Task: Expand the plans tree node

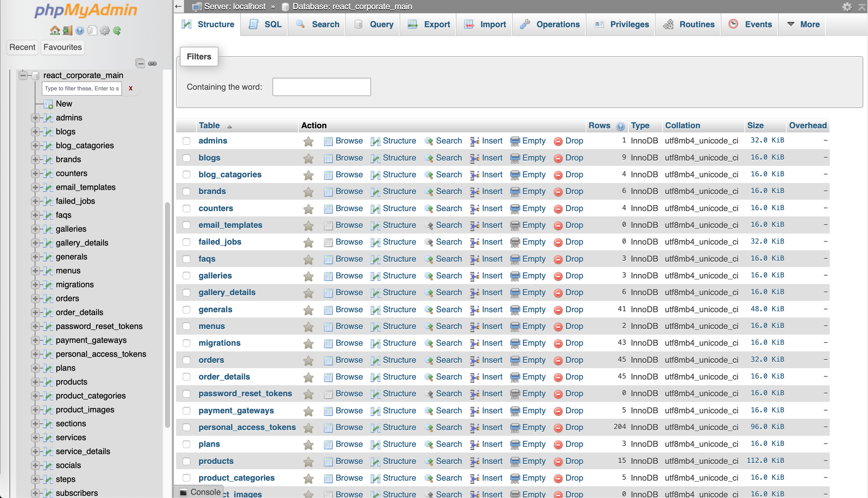Action: (35, 368)
